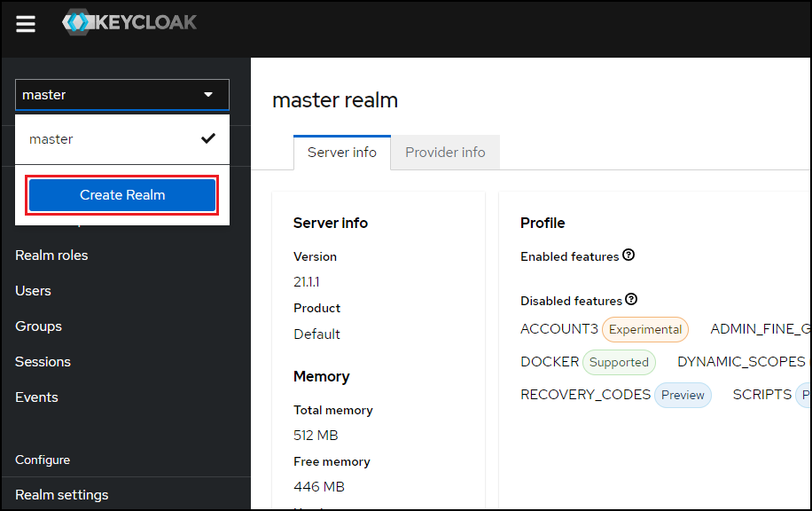812x511 pixels.
Task: Click the ACCOUNT3 feature name
Action: [559, 329]
